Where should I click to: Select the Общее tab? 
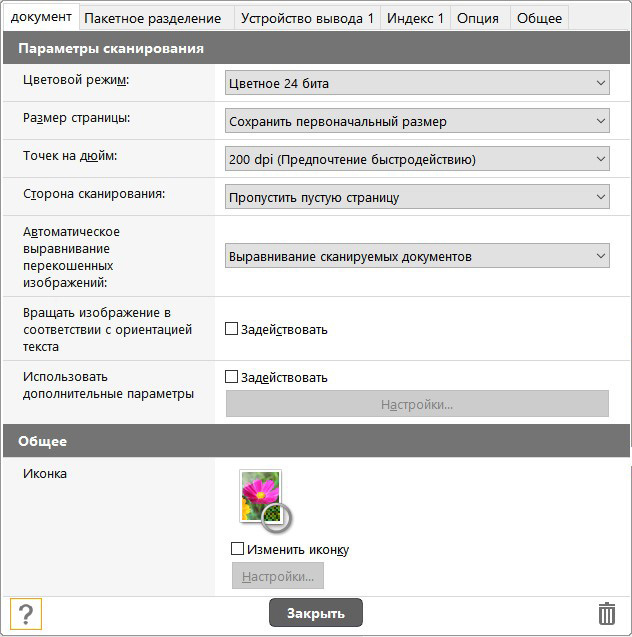[539, 18]
